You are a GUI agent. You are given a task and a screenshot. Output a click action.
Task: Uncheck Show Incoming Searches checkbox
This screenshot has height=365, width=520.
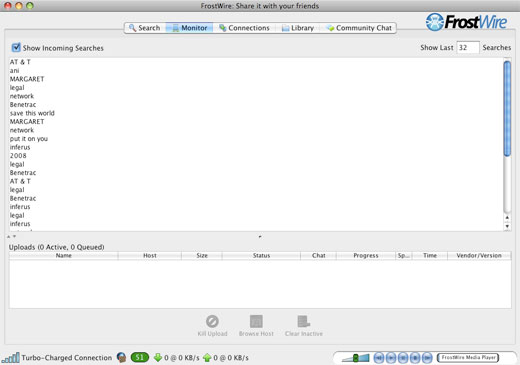click(x=16, y=47)
